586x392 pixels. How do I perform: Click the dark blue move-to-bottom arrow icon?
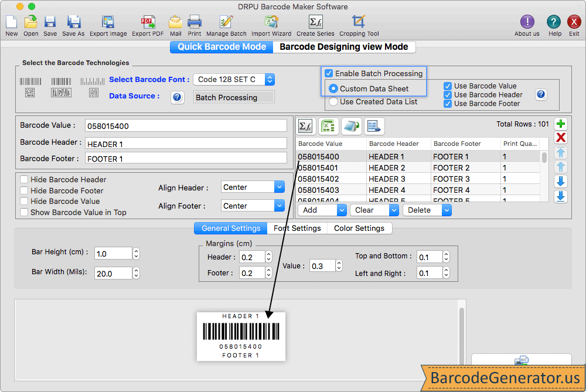click(561, 196)
